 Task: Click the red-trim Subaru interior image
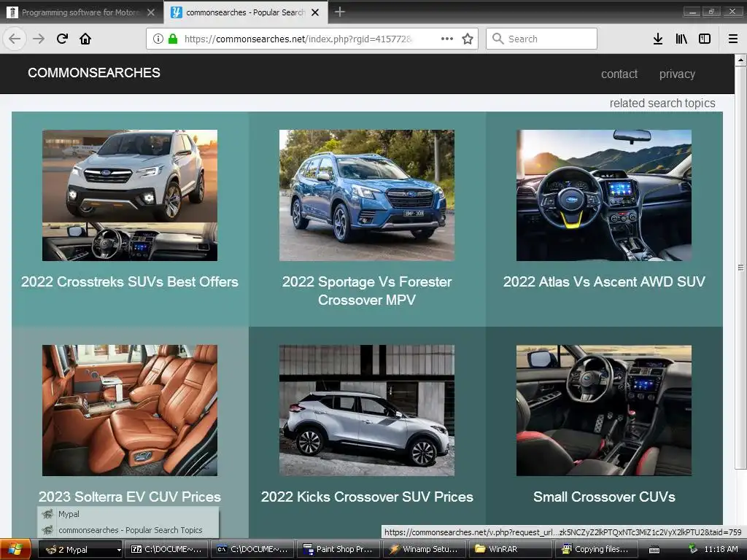coord(604,411)
